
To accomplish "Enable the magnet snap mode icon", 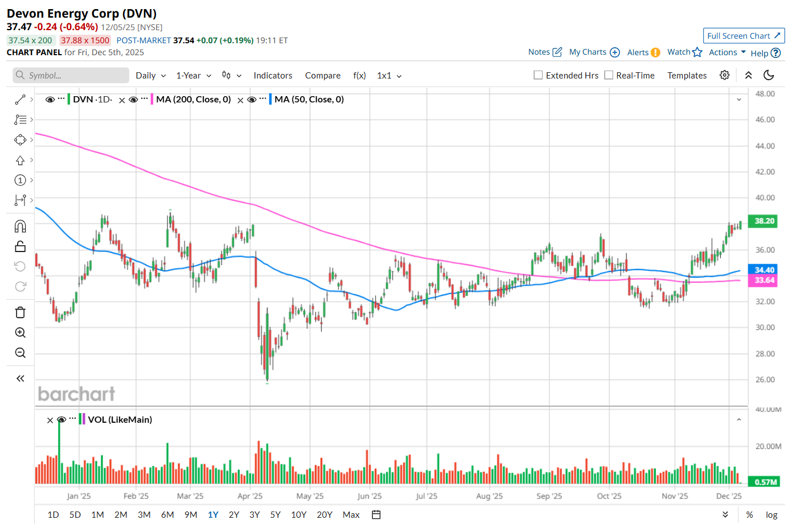I will pos(20,226).
